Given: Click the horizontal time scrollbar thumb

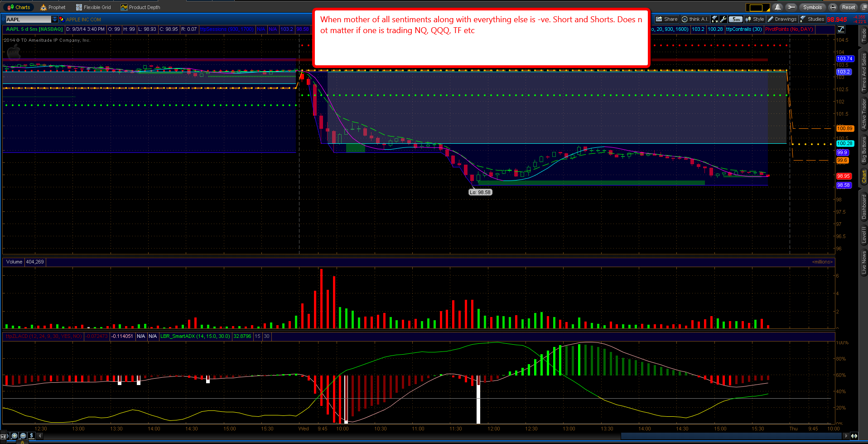Looking at the screenshot, I should pyautogui.click(x=731, y=436).
